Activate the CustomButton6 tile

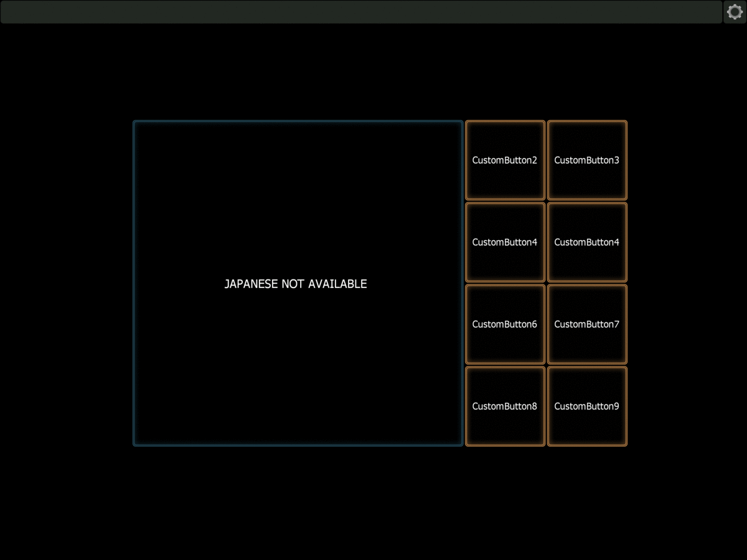pyautogui.click(x=505, y=324)
